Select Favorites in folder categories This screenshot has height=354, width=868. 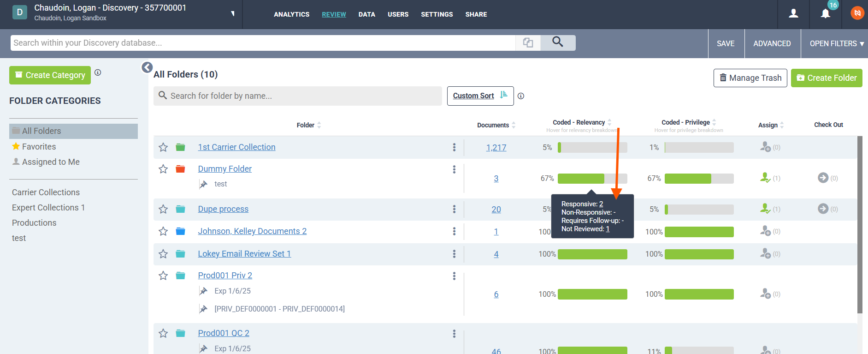[x=39, y=147]
